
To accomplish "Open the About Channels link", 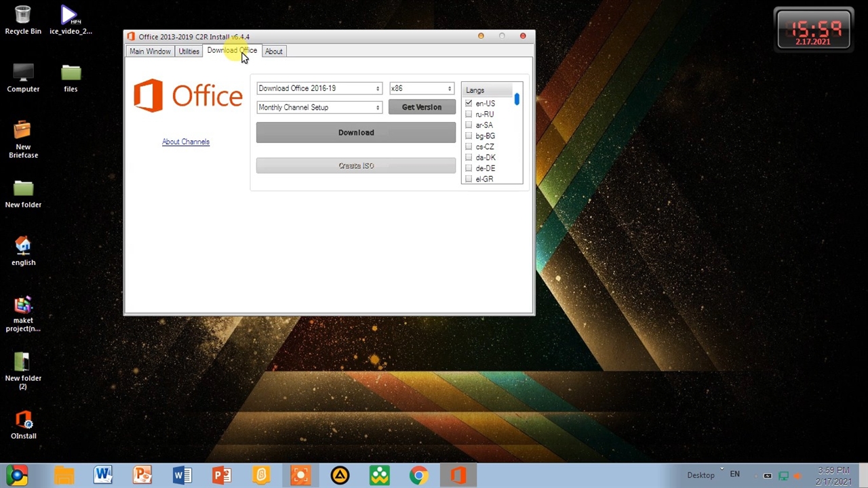I will 186,142.
